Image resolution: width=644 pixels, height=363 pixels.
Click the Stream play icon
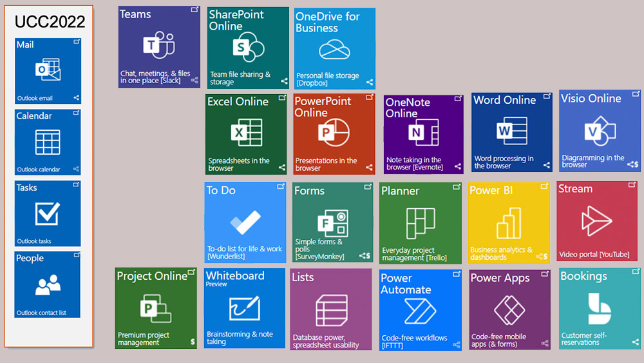coord(596,221)
